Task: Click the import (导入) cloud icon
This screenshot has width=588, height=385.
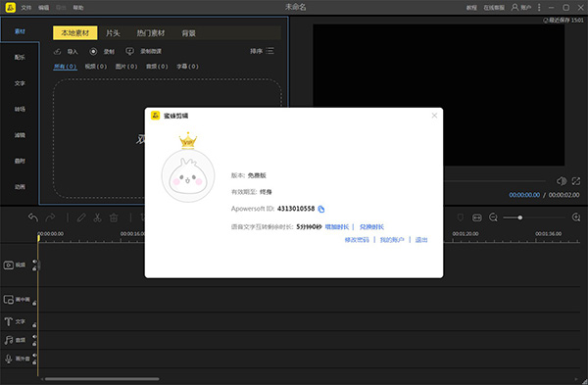Action: point(58,51)
